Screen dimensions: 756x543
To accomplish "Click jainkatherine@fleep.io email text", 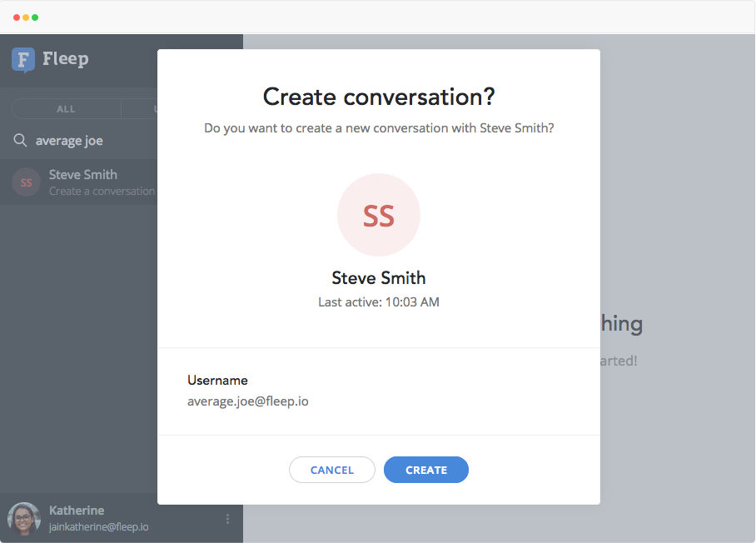I will tap(99, 527).
